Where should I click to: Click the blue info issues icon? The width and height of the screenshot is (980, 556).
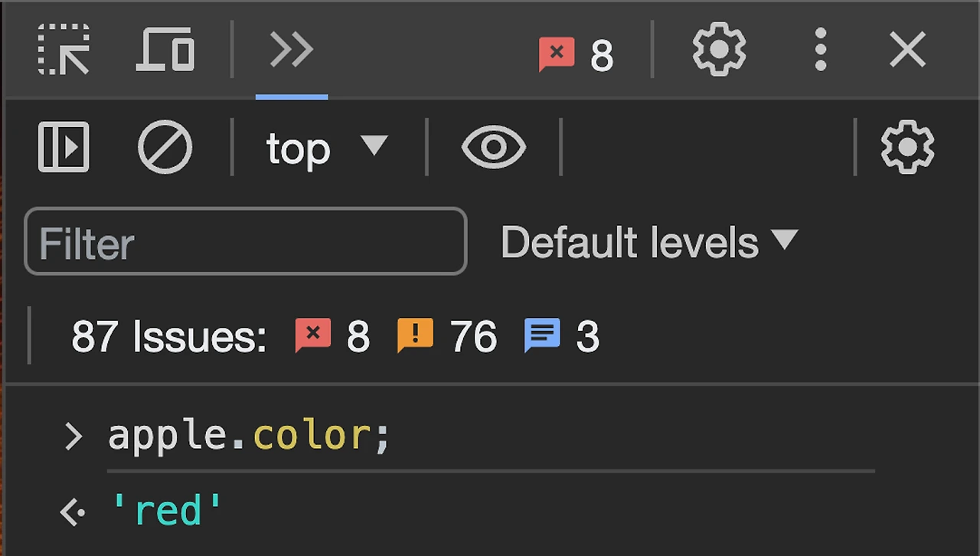pos(542,335)
